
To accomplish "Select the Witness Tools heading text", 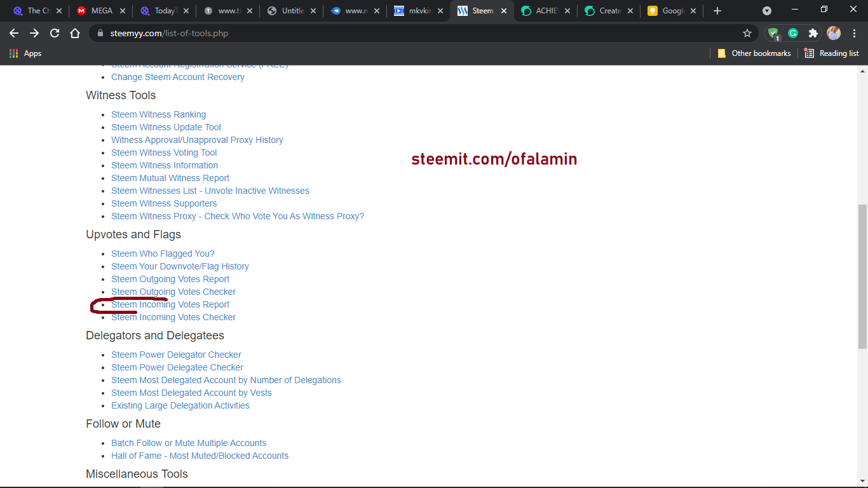I will tap(121, 95).
